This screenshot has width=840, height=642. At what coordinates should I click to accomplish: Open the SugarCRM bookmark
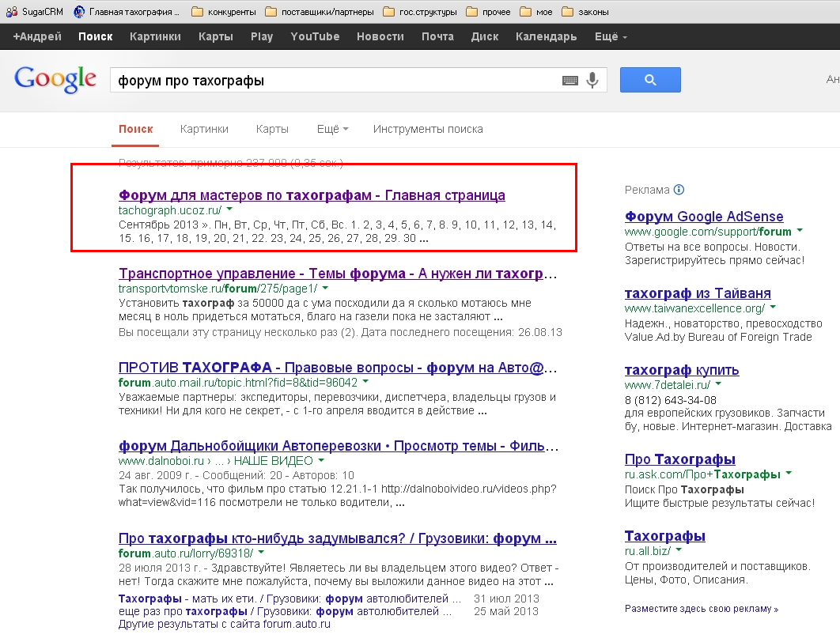pos(35,12)
